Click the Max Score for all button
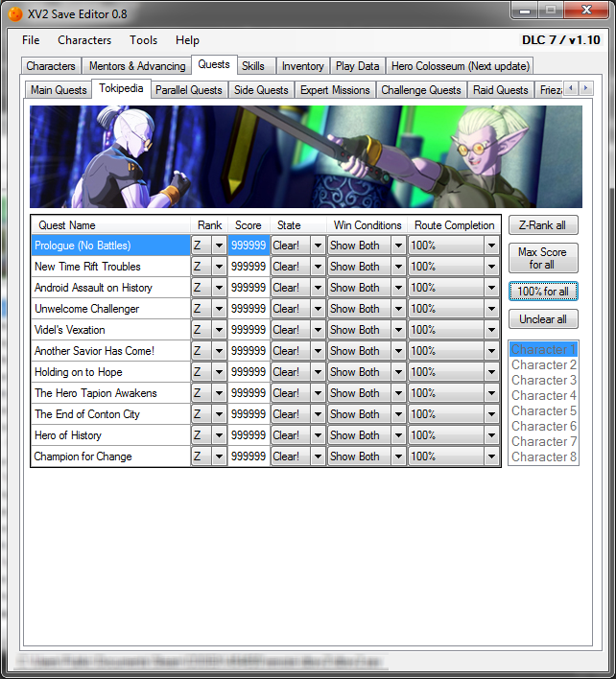This screenshot has width=616, height=679. coord(543,258)
